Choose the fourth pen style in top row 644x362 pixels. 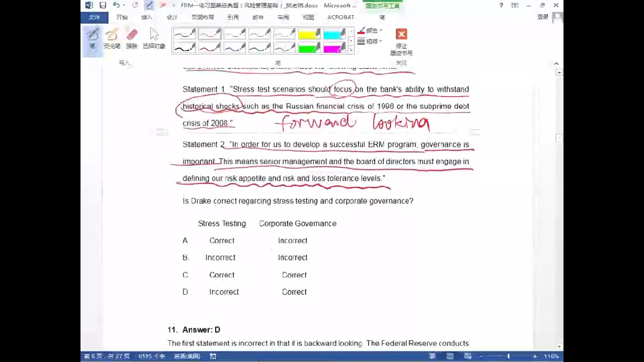(x=259, y=34)
